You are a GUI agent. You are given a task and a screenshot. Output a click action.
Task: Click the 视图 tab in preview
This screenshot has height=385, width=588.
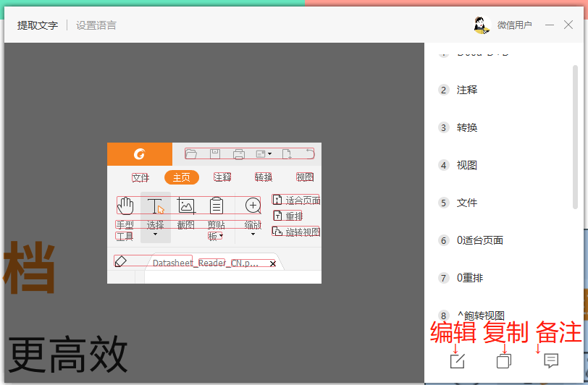coord(305,177)
